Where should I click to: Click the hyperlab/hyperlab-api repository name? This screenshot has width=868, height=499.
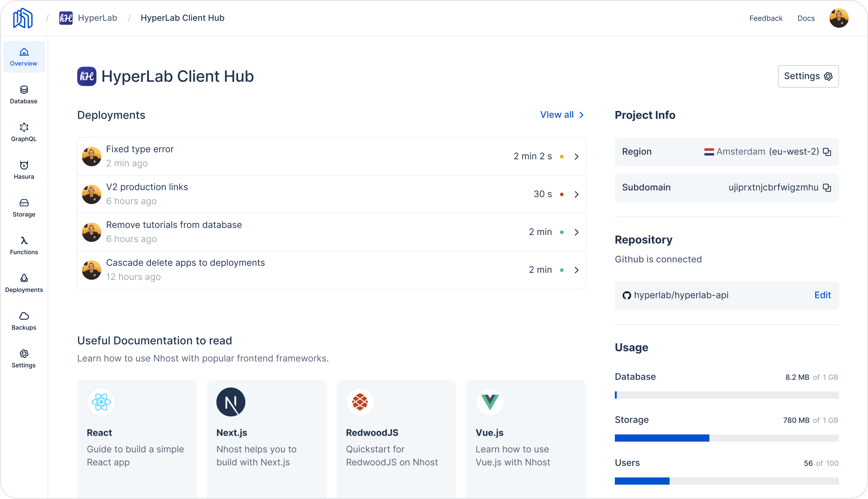tap(681, 295)
